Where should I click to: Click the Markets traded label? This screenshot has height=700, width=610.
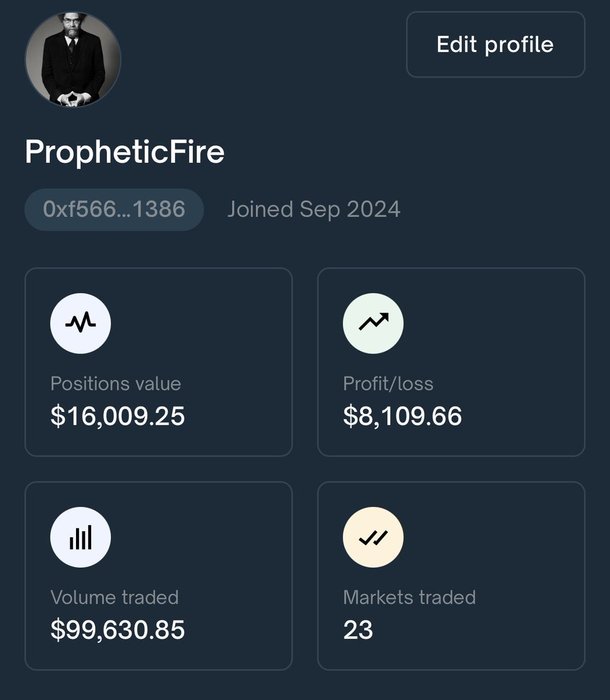tap(409, 597)
